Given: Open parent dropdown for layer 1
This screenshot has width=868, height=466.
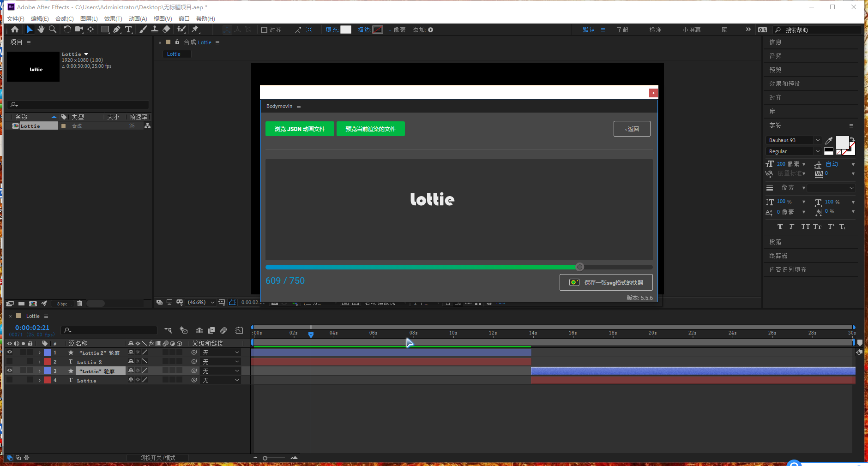Looking at the screenshot, I should 221,352.
